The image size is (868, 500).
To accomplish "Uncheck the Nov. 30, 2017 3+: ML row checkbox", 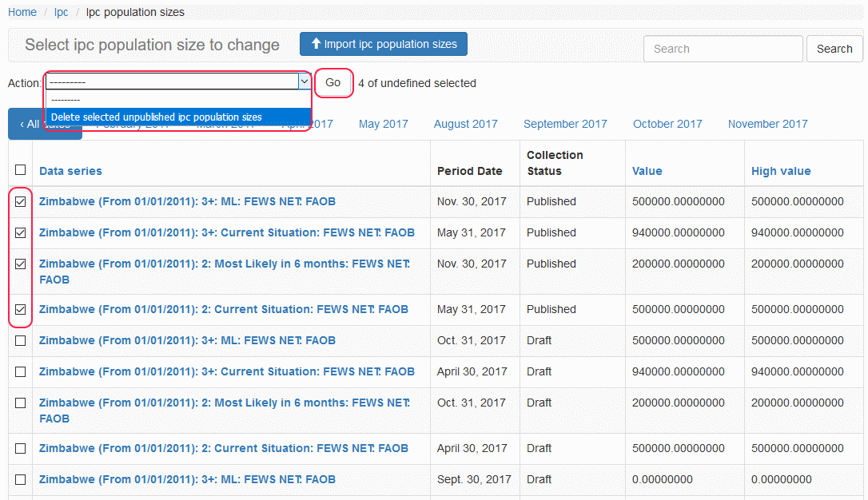I will [21, 202].
